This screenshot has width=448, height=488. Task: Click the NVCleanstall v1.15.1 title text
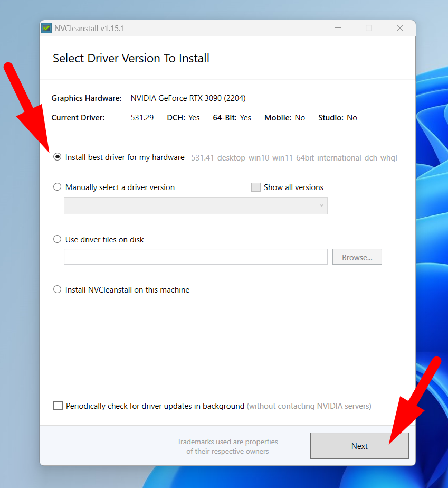(90, 29)
